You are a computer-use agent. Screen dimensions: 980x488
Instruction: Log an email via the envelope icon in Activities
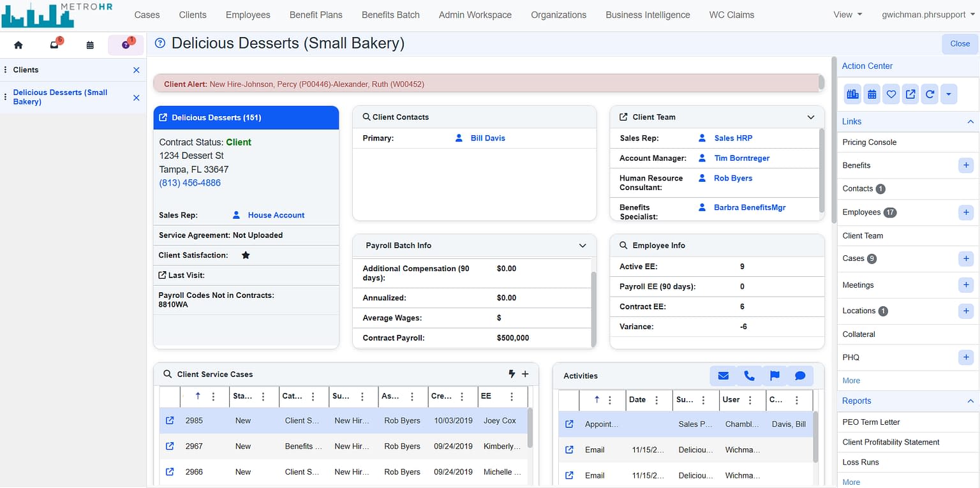coord(723,376)
